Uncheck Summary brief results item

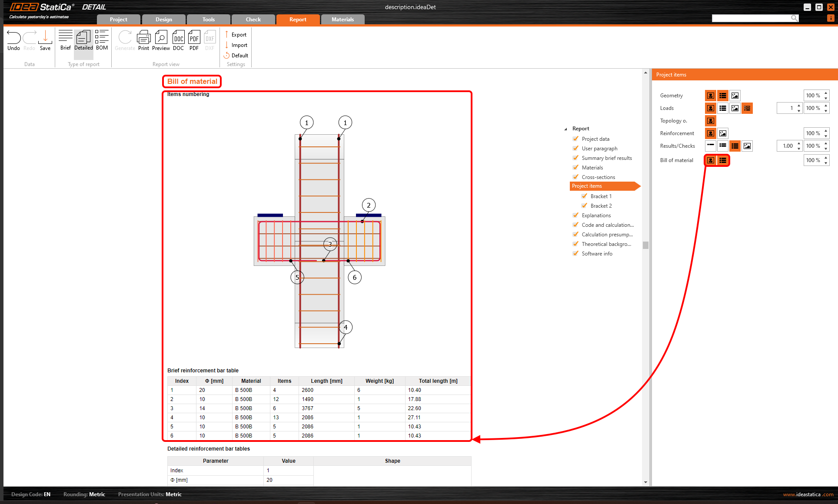(x=576, y=158)
